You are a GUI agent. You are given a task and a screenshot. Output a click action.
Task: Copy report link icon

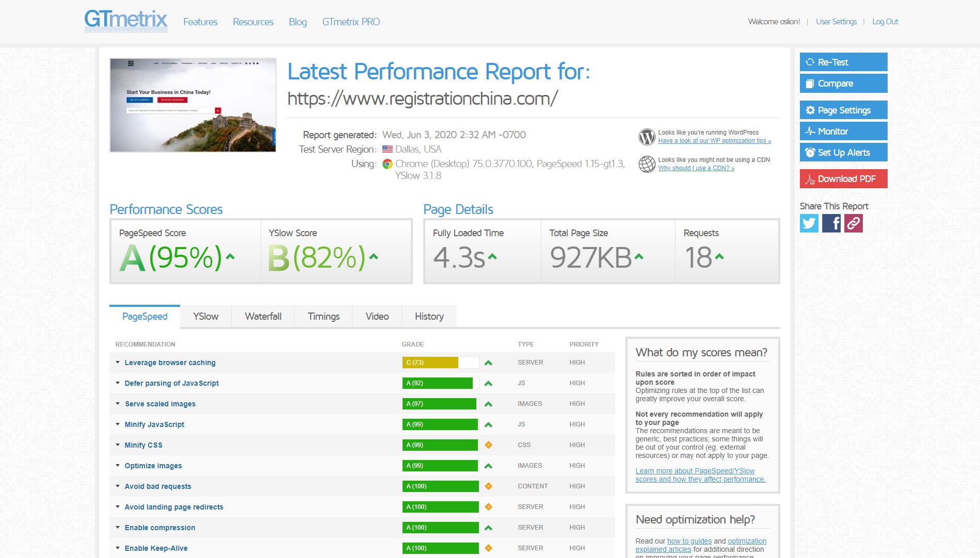click(853, 223)
